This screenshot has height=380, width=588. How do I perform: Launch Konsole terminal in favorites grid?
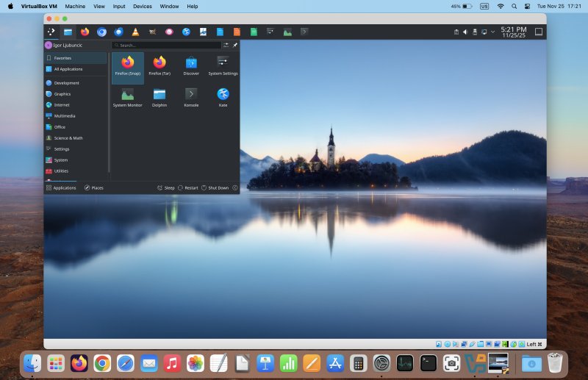pos(191,96)
